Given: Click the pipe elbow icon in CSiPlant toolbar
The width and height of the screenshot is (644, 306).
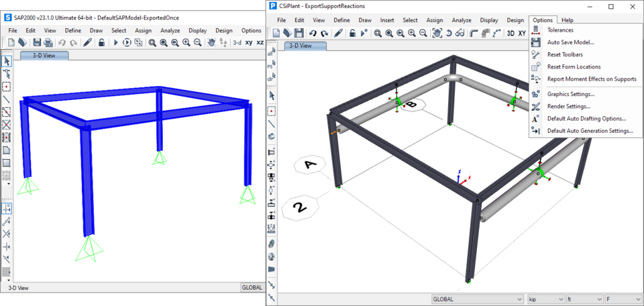Looking at the screenshot, I should [x=473, y=34].
